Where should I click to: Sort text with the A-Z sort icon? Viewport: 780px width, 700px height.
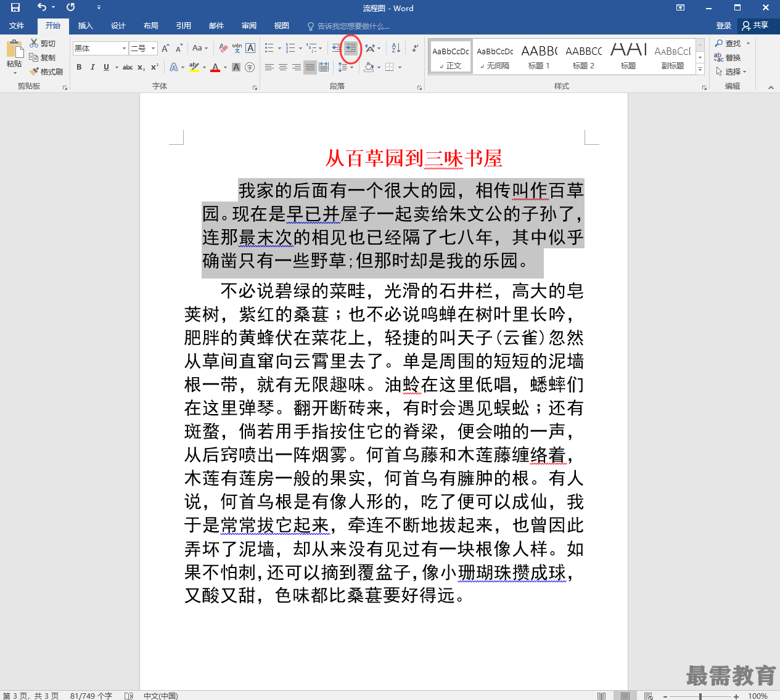click(396, 48)
